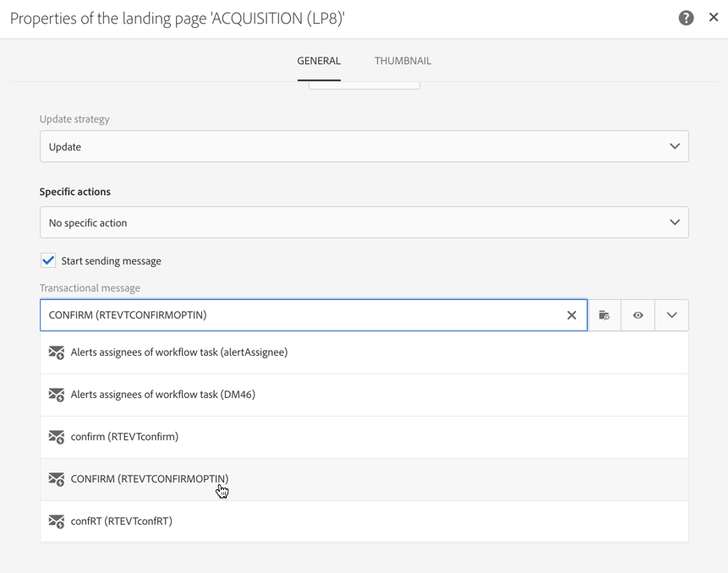
Task: Click envelope icon beside alertAssignee entry
Action: (57, 352)
